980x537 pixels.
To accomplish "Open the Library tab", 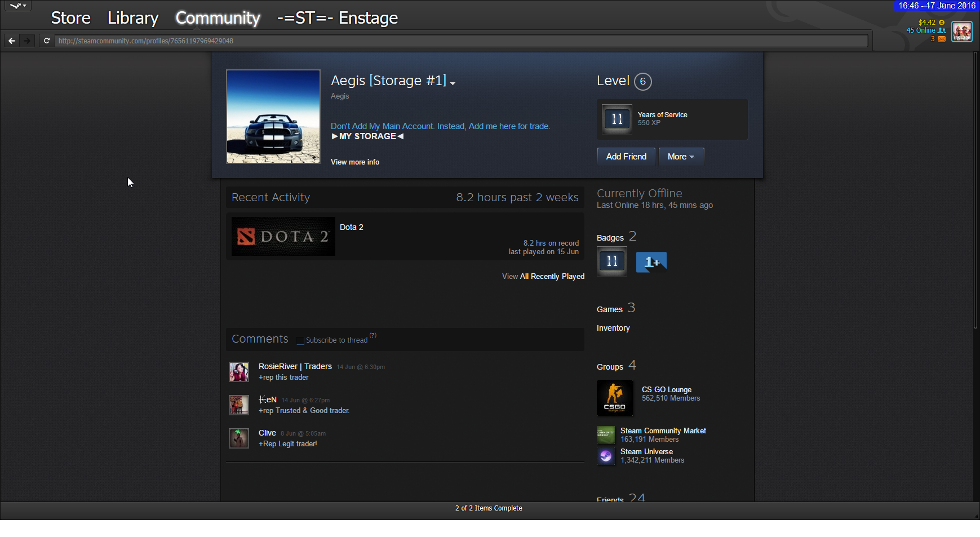I will [133, 18].
